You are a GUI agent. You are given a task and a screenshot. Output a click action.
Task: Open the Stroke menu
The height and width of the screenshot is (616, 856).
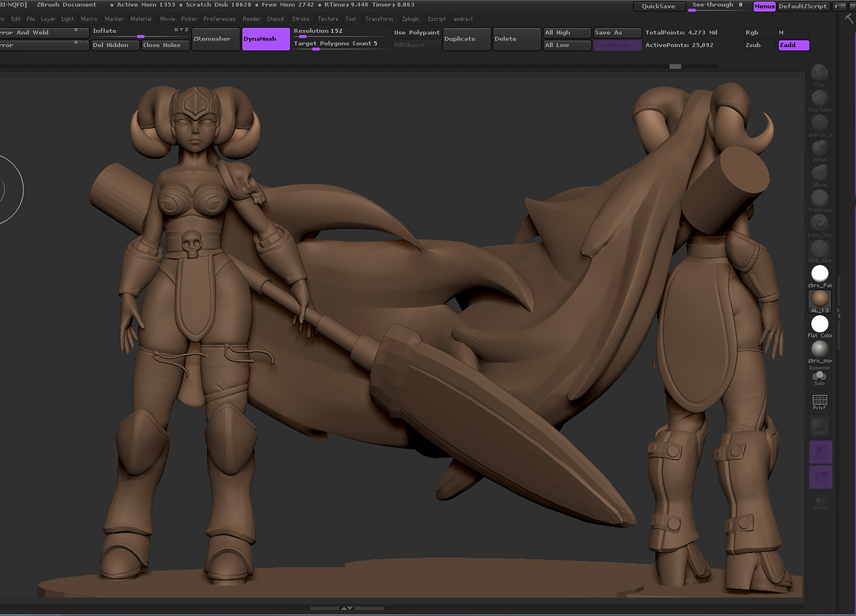(x=301, y=19)
